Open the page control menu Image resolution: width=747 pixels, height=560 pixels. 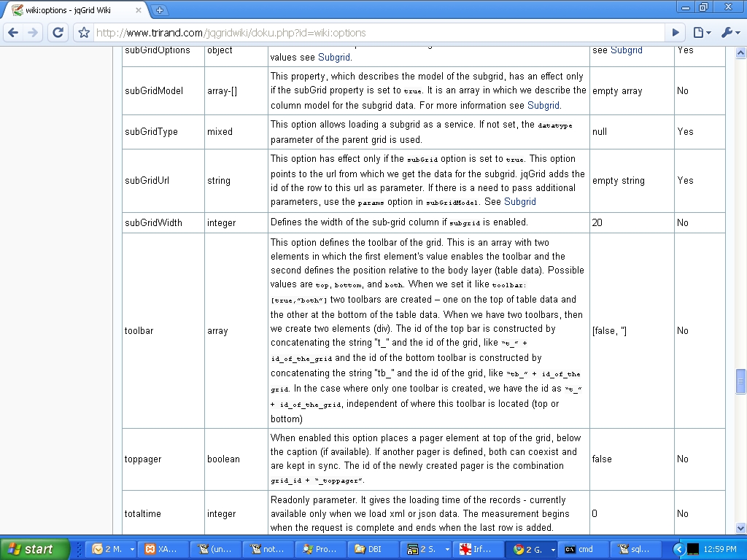tap(702, 32)
